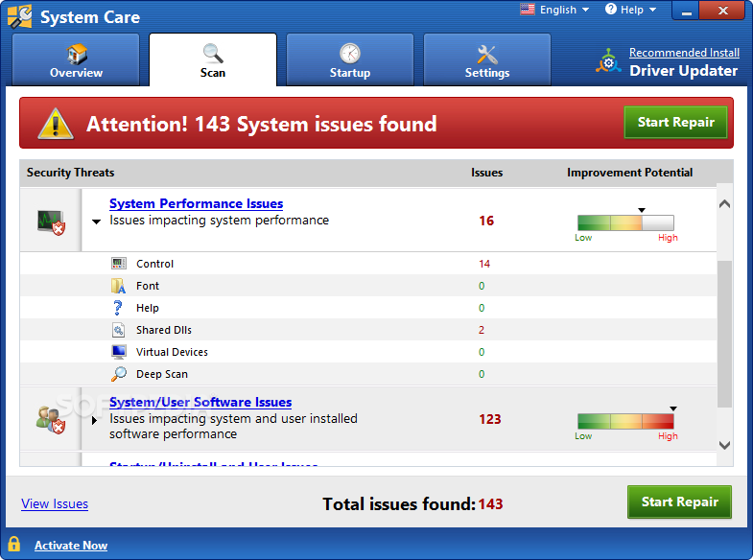Open the View Issues link
This screenshot has width=753, height=560.
click(x=55, y=503)
